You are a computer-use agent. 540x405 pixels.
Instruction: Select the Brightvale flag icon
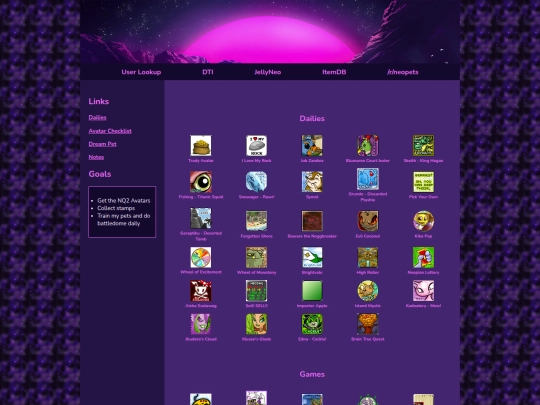click(312, 257)
